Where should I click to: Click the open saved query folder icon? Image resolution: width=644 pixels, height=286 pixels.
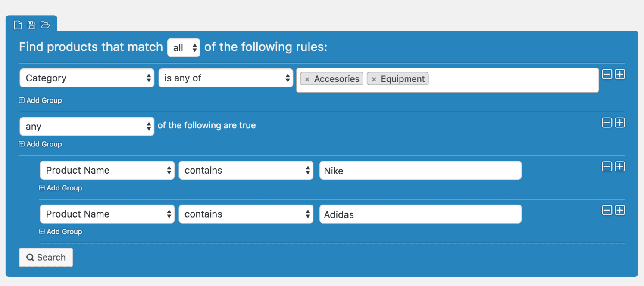point(45,25)
